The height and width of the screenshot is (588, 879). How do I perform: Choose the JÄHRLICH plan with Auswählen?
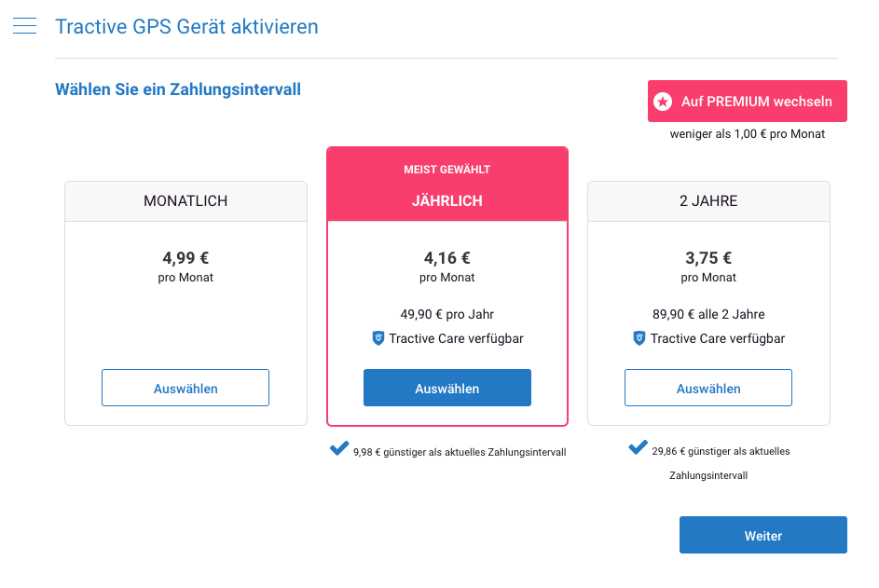pos(447,388)
